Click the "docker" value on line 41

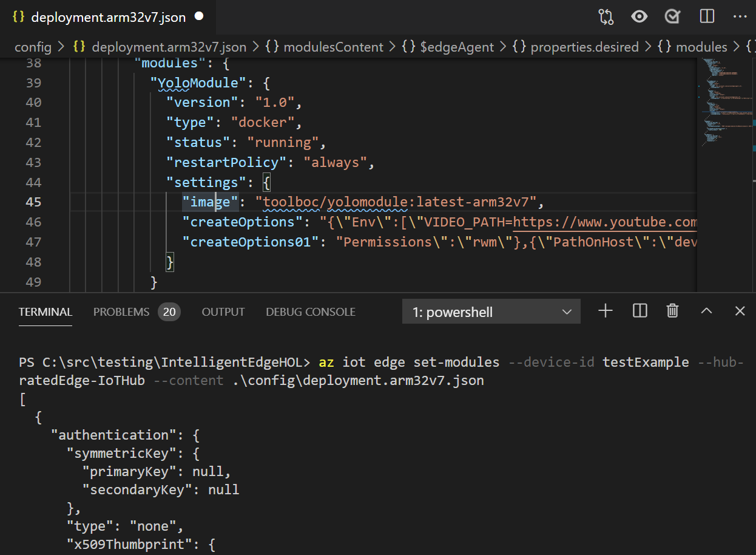[x=263, y=122]
